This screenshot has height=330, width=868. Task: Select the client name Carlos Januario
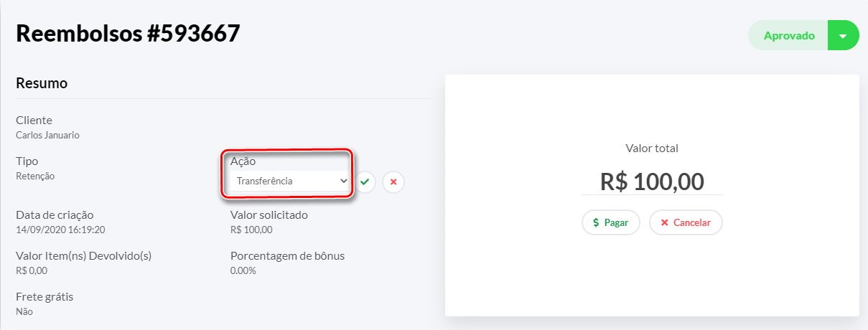coord(47,135)
